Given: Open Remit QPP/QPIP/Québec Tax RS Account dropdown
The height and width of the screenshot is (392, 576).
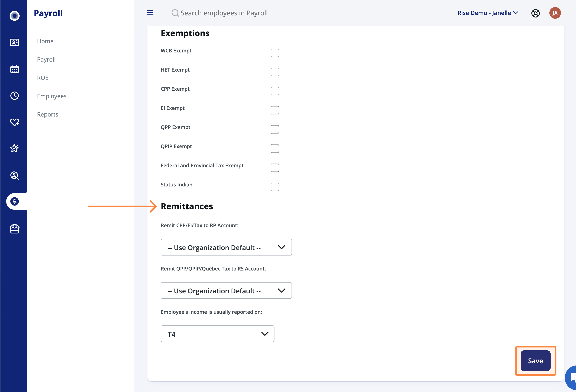Looking at the screenshot, I should (226, 290).
